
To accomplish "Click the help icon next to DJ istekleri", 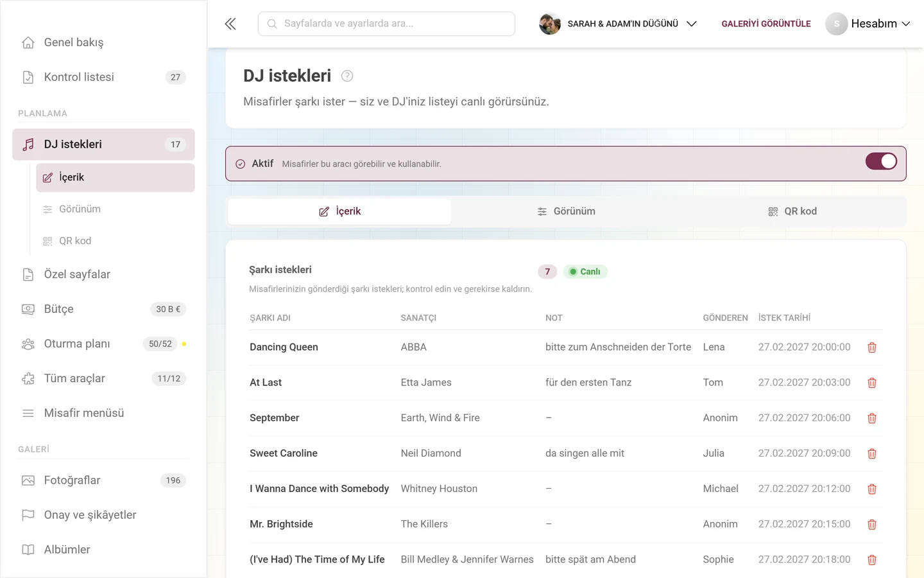I will click(x=347, y=76).
